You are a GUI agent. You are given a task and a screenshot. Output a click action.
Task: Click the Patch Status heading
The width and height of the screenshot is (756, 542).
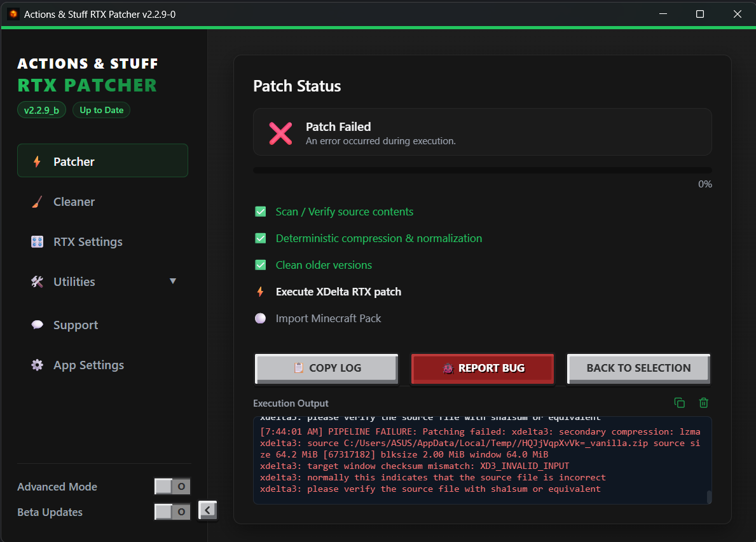(x=297, y=86)
